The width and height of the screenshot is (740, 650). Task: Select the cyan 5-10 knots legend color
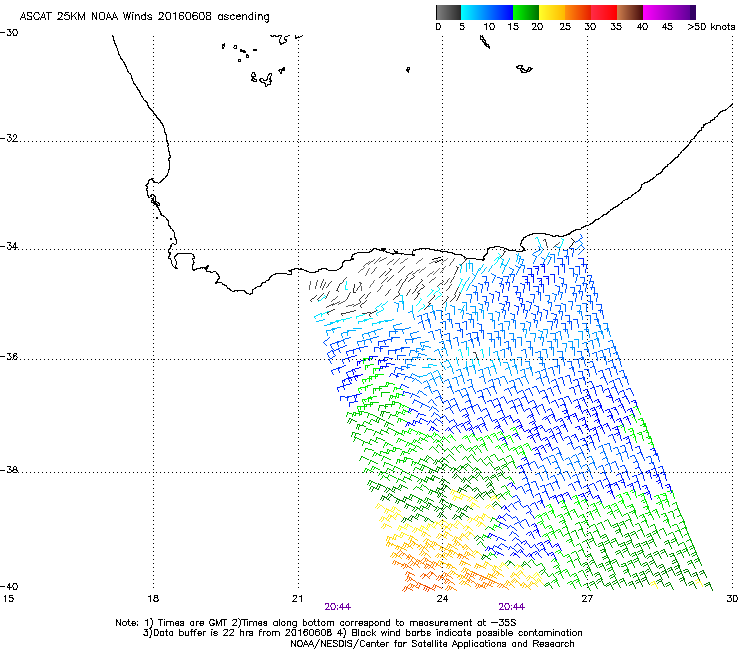[474, 12]
